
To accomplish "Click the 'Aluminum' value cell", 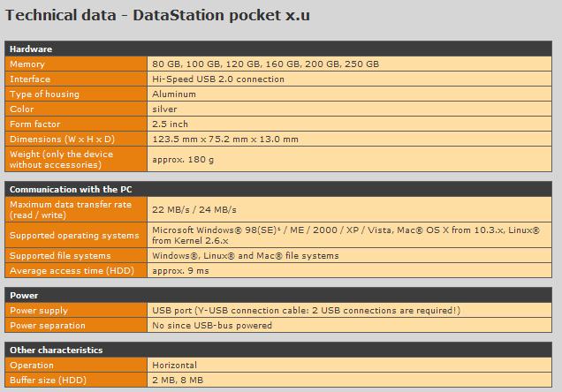I will click(x=349, y=94).
